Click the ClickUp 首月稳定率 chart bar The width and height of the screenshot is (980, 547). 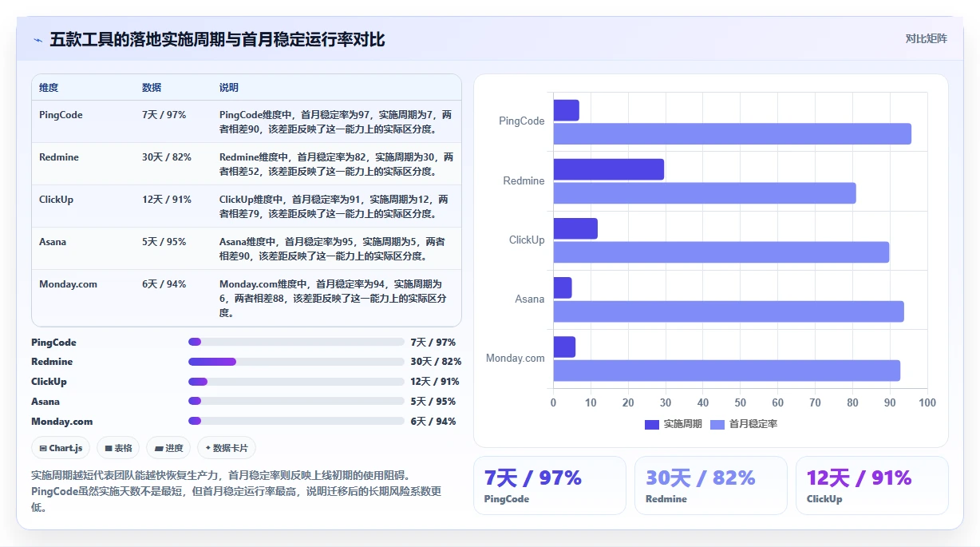pyautogui.click(x=721, y=252)
